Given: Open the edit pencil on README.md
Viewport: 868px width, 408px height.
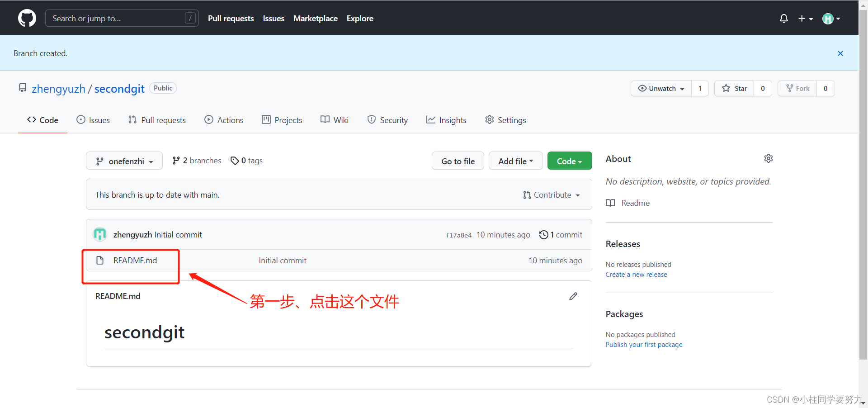Looking at the screenshot, I should pyautogui.click(x=573, y=296).
